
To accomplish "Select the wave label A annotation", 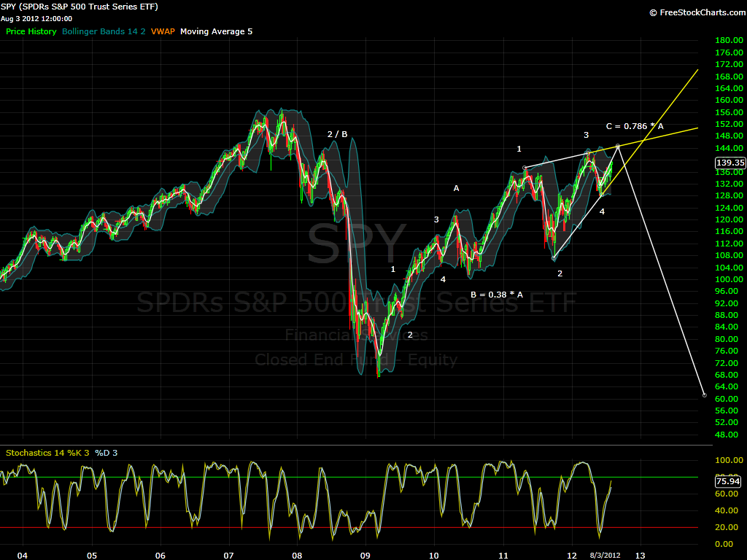I will 456,189.
